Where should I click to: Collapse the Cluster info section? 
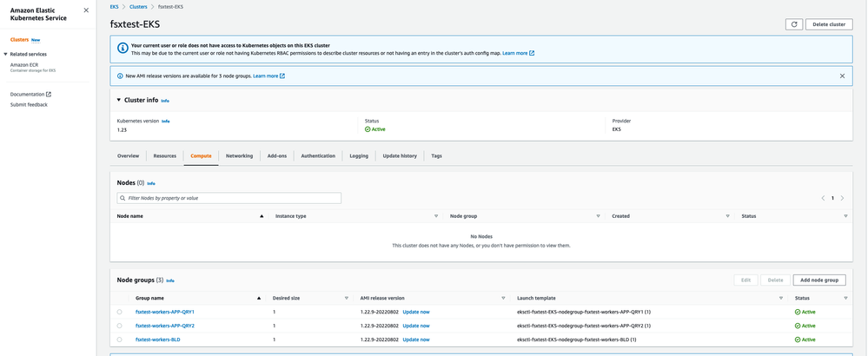pyautogui.click(x=119, y=101)
